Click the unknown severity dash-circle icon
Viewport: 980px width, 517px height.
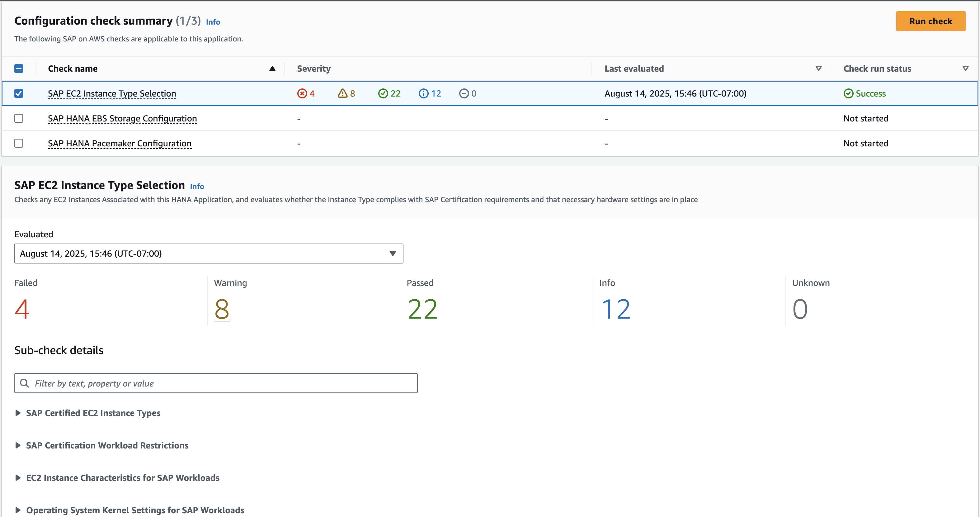pos(464,94)
